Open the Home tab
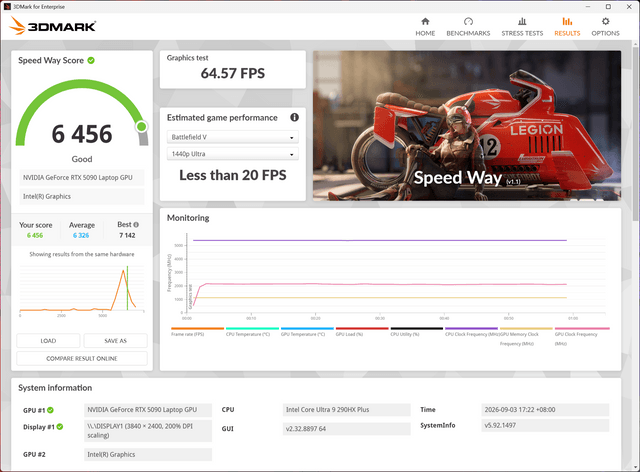This screenshot has height=472, width=640. pos(425,27)
